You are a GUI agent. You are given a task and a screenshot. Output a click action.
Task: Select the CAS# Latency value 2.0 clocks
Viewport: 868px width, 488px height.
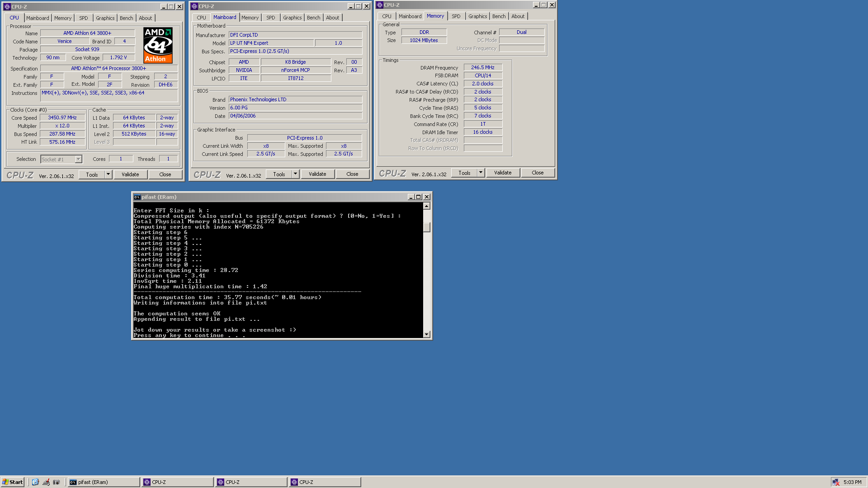click(x=483, y=84)
